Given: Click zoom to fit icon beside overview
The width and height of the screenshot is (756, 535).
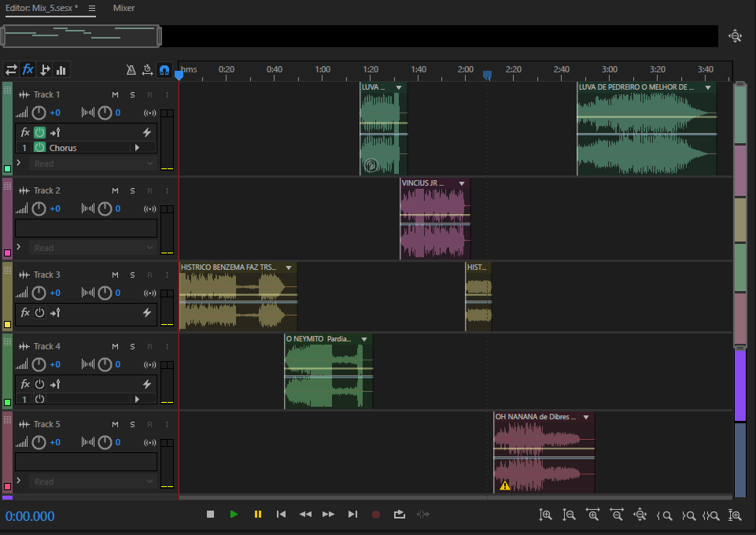Looking at the screenshot, I should click(735, 36).
